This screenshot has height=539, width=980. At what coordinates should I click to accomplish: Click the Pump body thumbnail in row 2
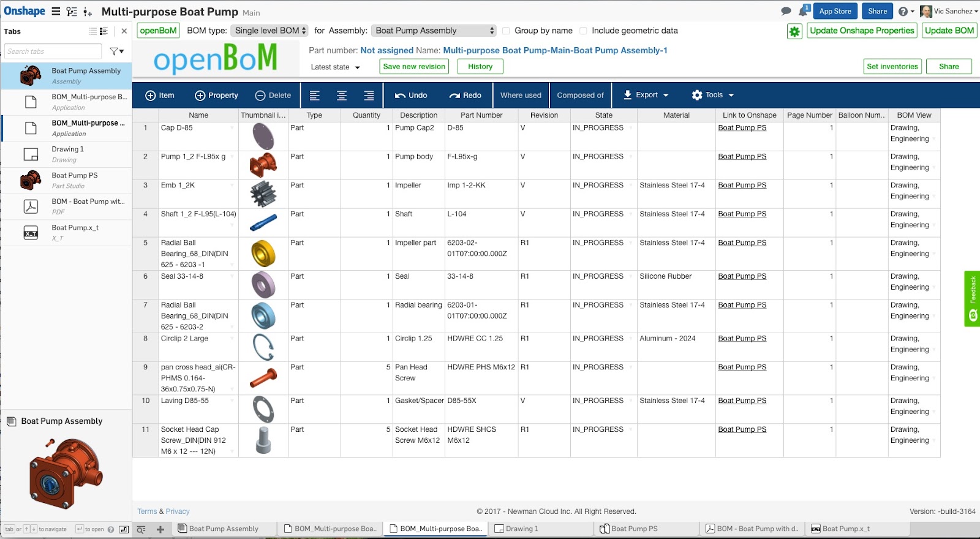[x=263, y=165]
